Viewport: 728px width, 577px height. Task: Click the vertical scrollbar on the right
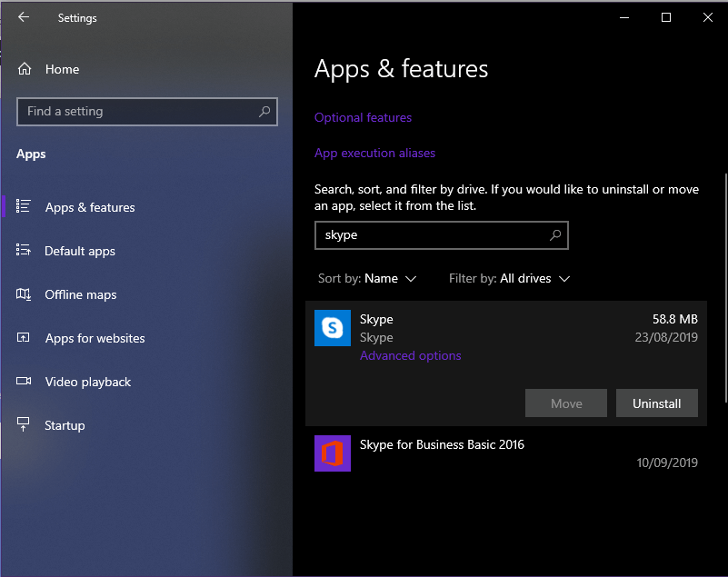click(725, 288)
